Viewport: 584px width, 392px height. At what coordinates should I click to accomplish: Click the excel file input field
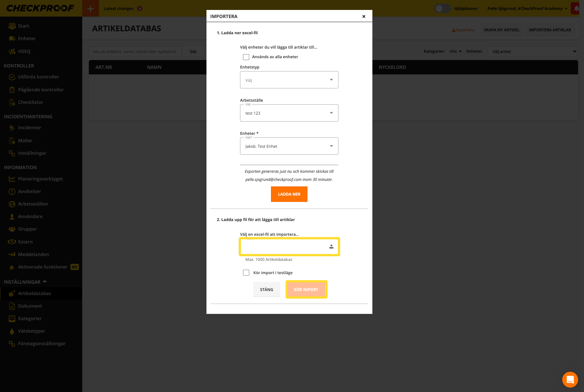[284, 246]
